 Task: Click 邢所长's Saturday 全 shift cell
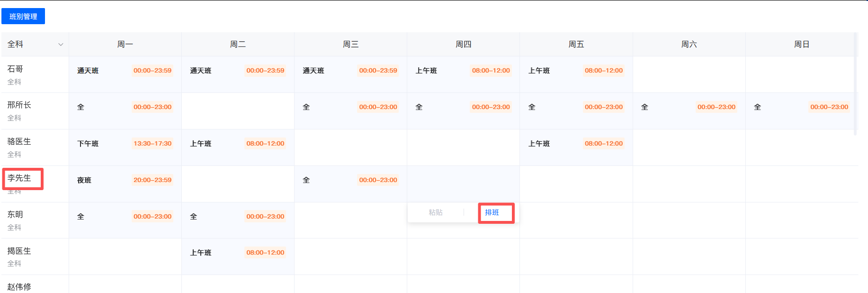[689, 107]
